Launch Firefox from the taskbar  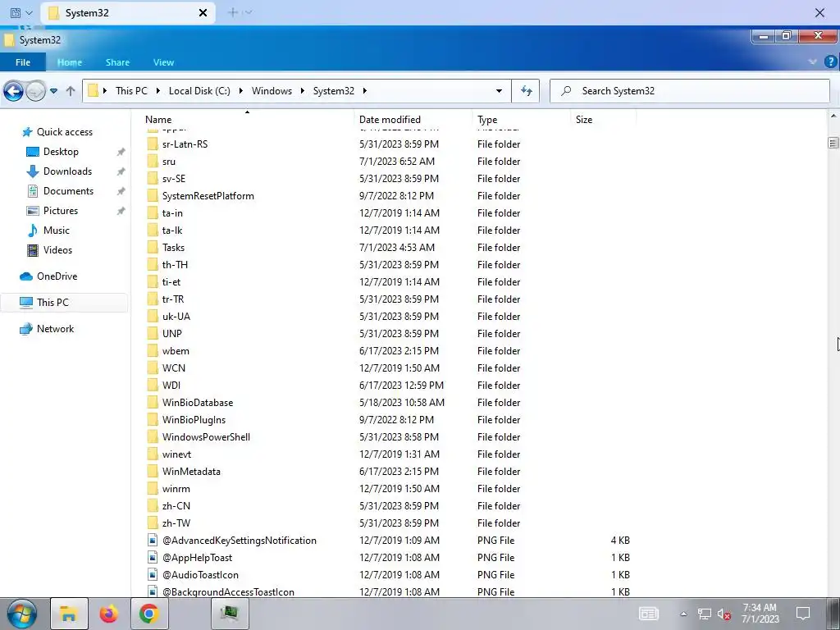109,614
